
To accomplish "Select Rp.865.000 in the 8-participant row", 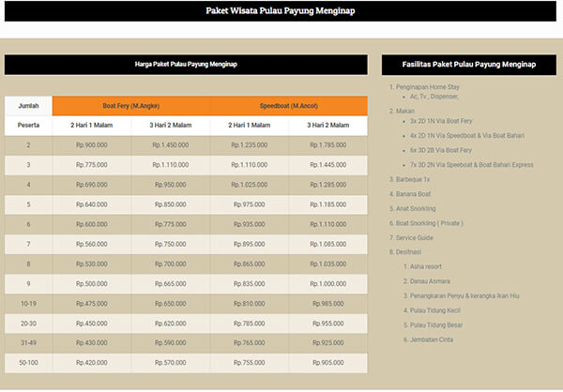I will point(250,264).
